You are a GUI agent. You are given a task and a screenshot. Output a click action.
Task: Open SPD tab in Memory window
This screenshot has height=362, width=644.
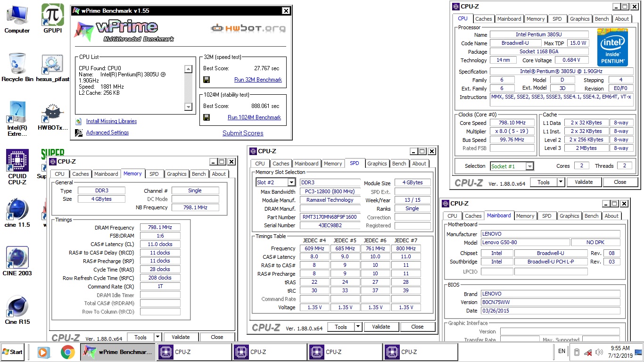point(154,174)
